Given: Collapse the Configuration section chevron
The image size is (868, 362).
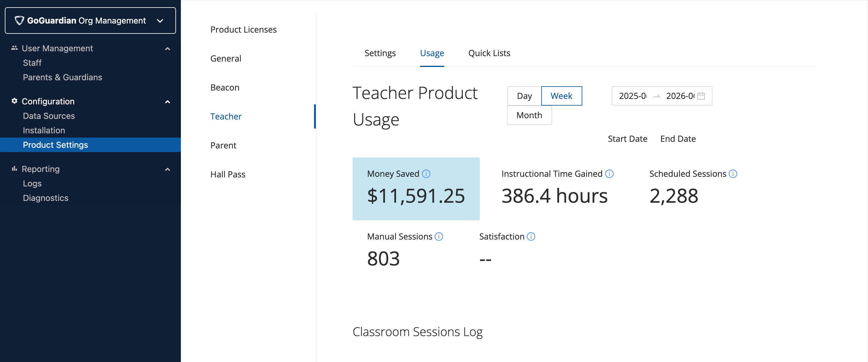Looking at the screenshot, I should tap(168, 102).
